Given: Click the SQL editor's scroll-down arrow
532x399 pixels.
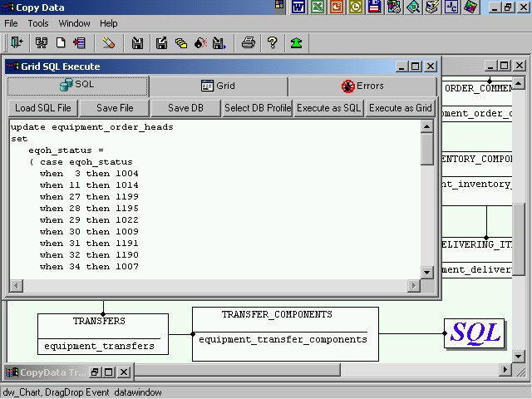Looking at the screenshot, I should point(427,272).
